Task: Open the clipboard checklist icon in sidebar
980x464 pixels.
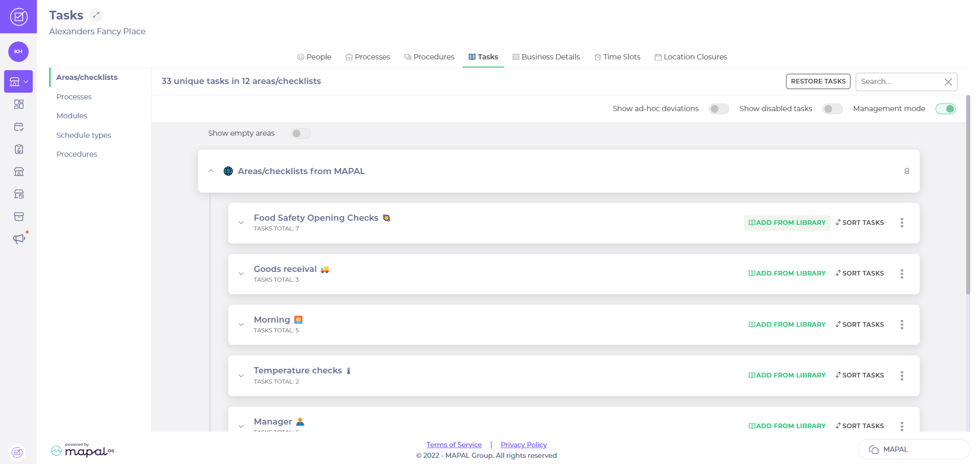Action: tap(19, 149)
